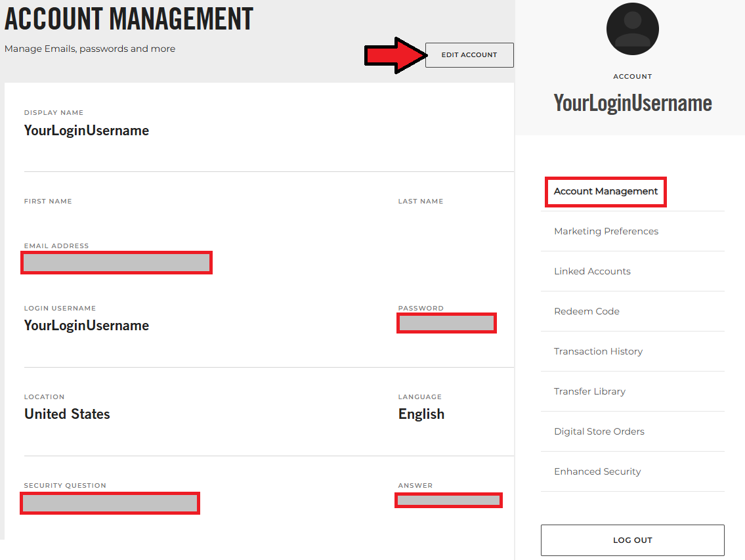Go to Marketing Preferences
Viewport: 745px width, 560px height.
click(606, 231)
